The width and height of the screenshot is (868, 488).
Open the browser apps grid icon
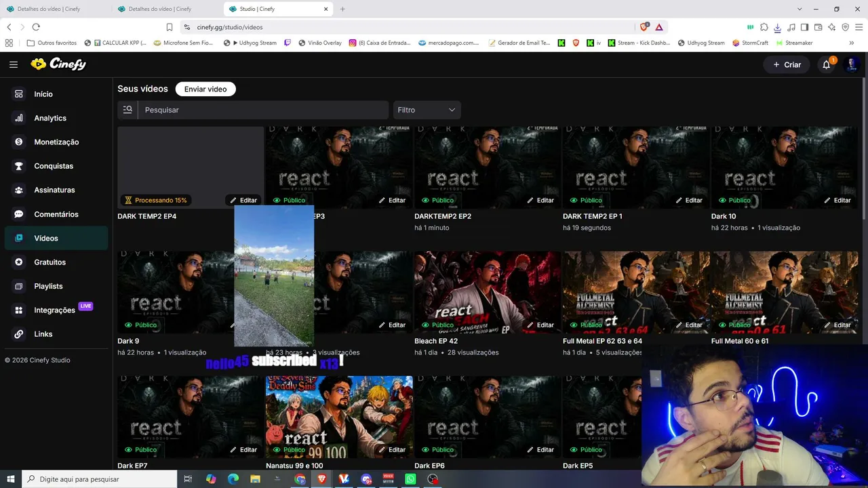point(9,43)
